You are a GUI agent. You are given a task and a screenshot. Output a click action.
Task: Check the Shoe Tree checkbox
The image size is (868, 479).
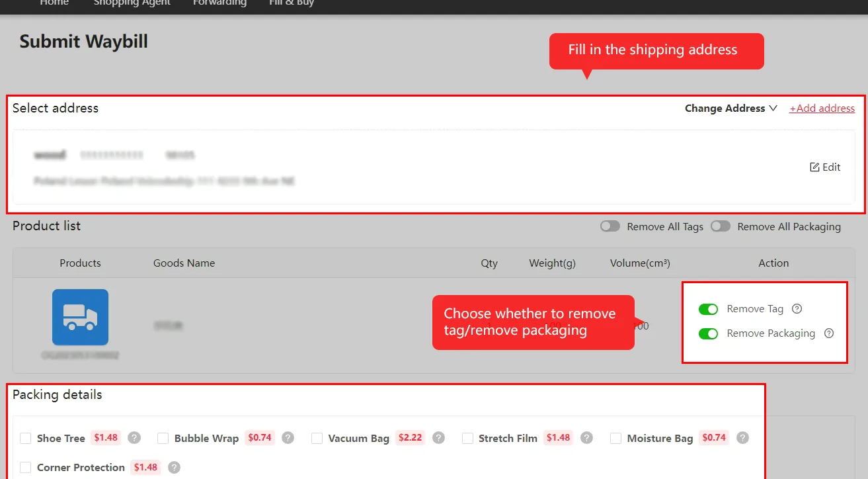click(x=26, y=438)
